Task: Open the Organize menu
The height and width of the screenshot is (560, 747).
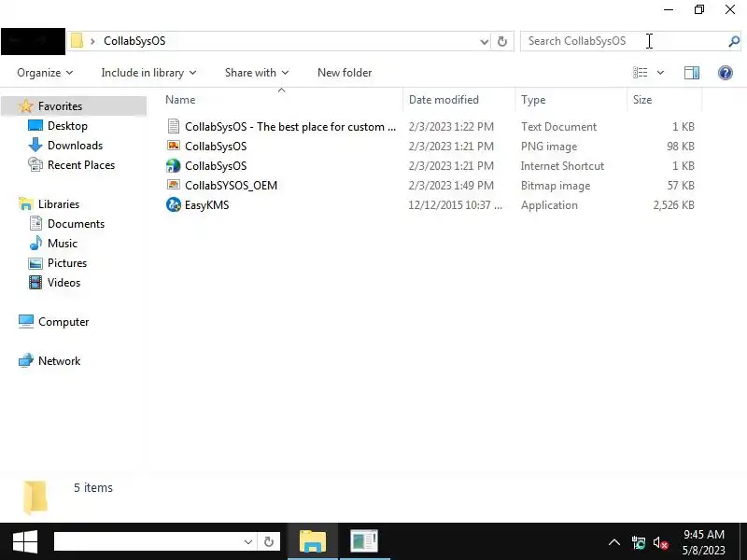Action: [x=45, y=73]
